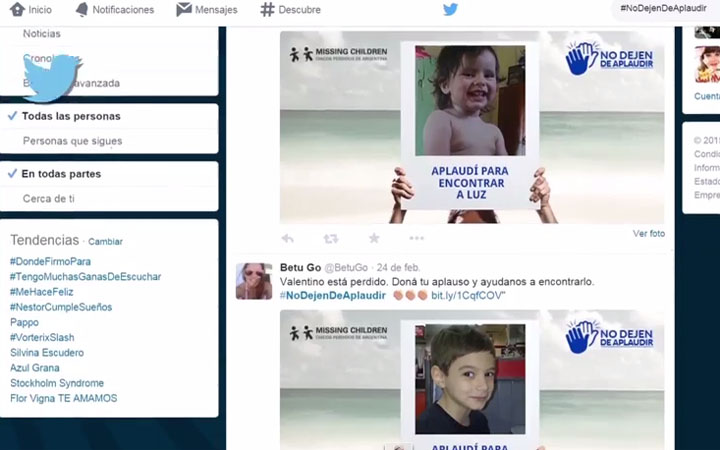Favorite the Luz tweet with star

pyautogui.click(x=374, y=238)
